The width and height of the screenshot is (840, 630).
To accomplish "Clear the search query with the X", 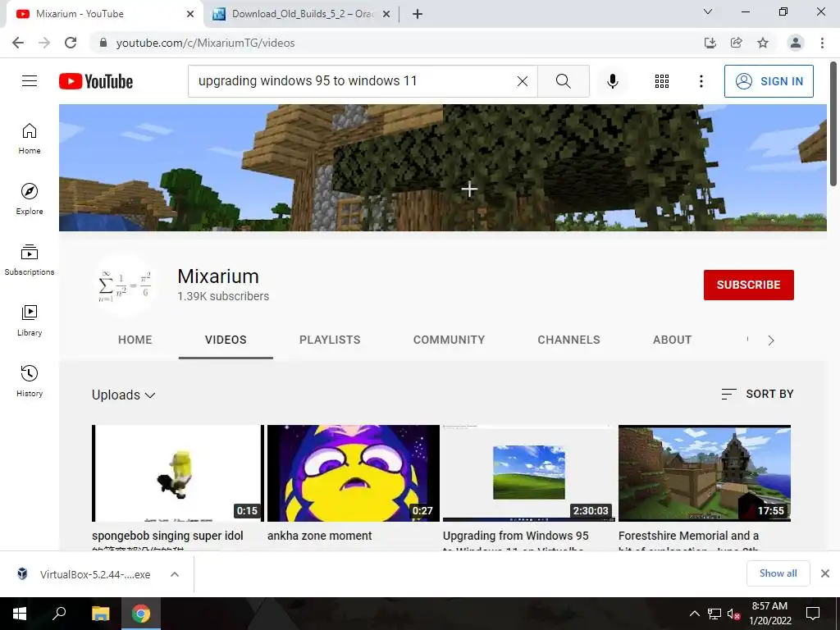I will (x=523, y=81).
